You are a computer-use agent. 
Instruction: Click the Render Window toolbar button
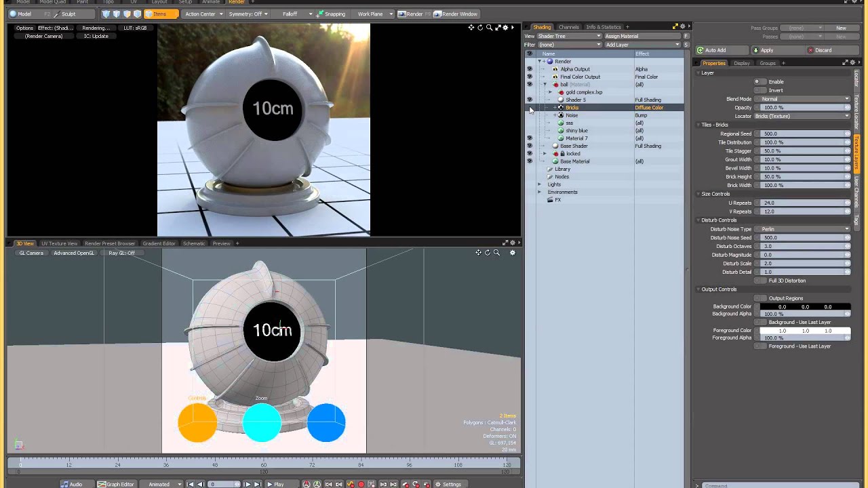pyautogui.click(x=455, y=14)
